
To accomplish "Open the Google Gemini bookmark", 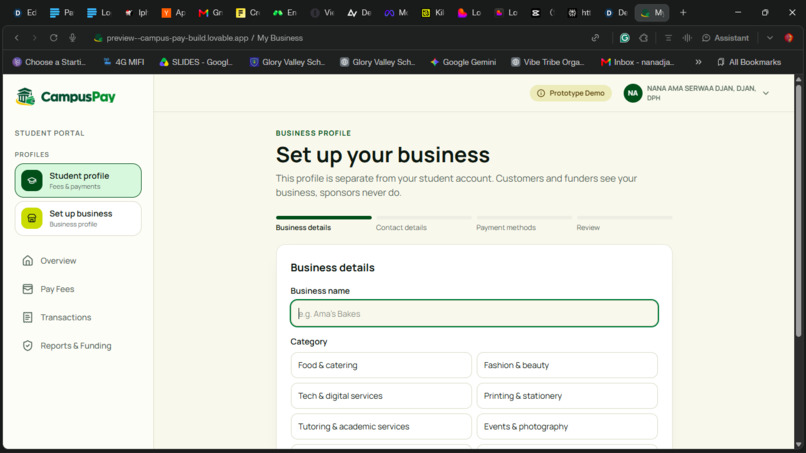I will point(463,62).
